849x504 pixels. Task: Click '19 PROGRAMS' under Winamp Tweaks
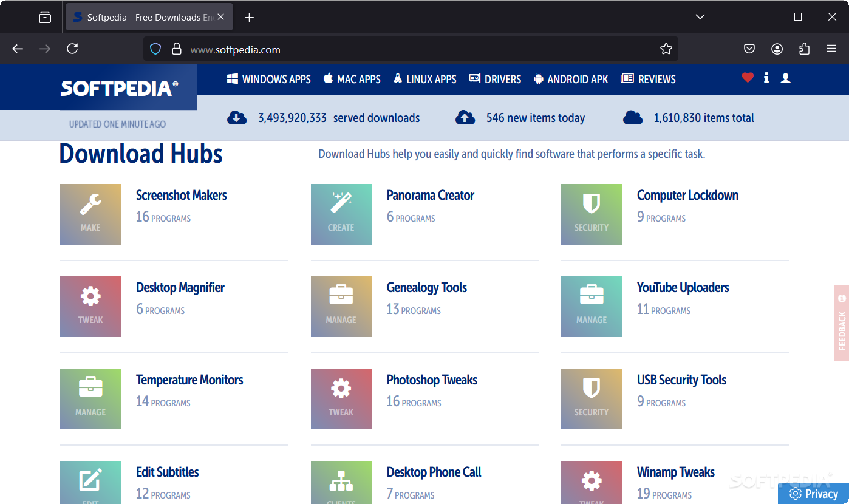click(664, 494)
